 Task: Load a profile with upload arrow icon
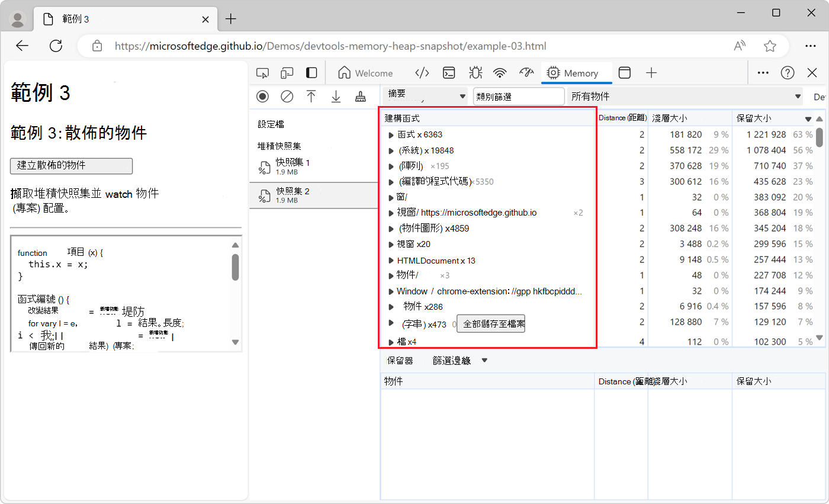coord(311,97)
